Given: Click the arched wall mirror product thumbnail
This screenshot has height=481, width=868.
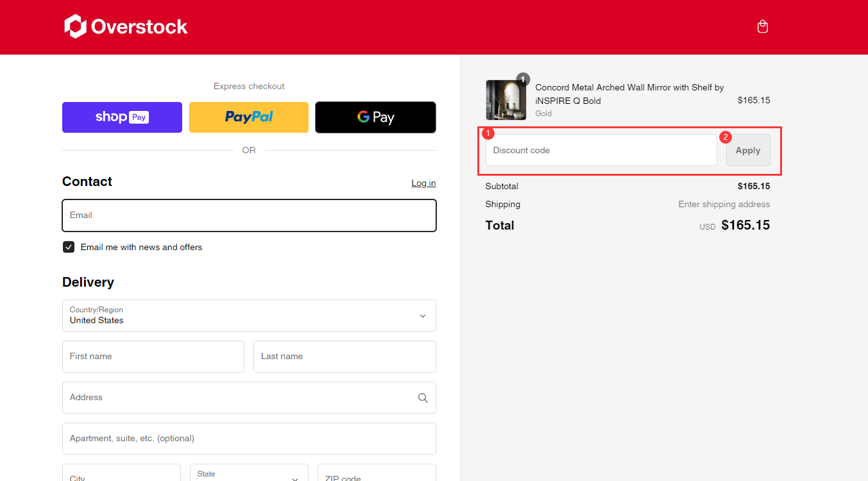Looking at the screenshot, I should 506,100.
